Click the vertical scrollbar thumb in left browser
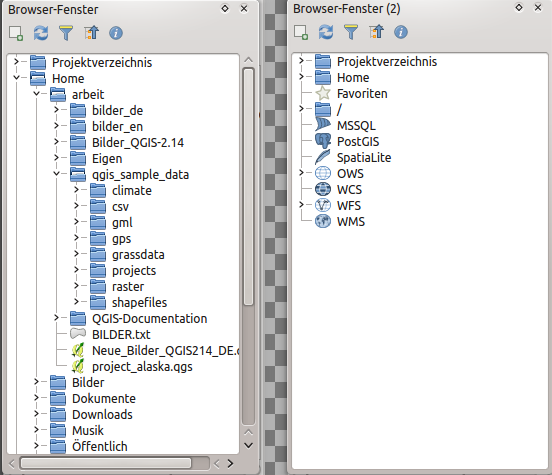 pos(249,187)
